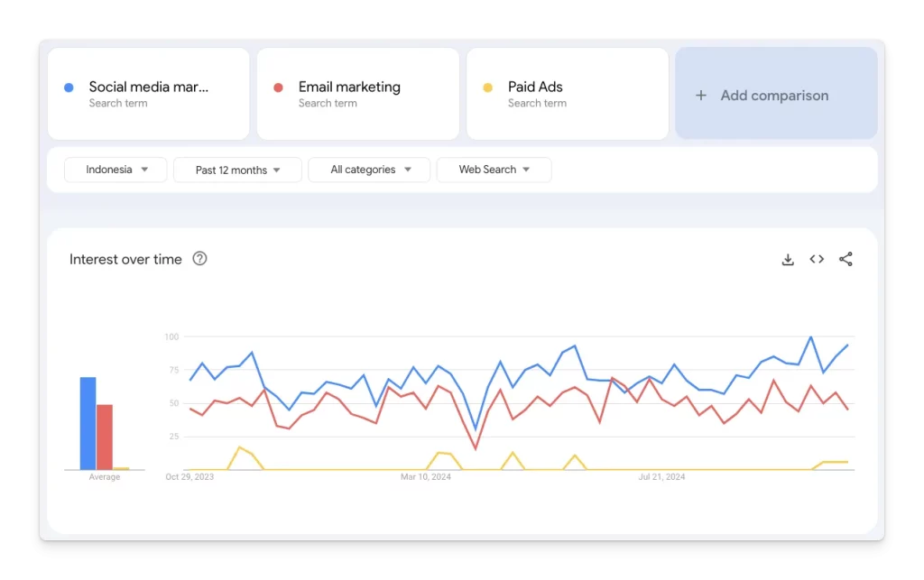Add a new comparison term
Screen dimensions: 924x580
(776, 94)
